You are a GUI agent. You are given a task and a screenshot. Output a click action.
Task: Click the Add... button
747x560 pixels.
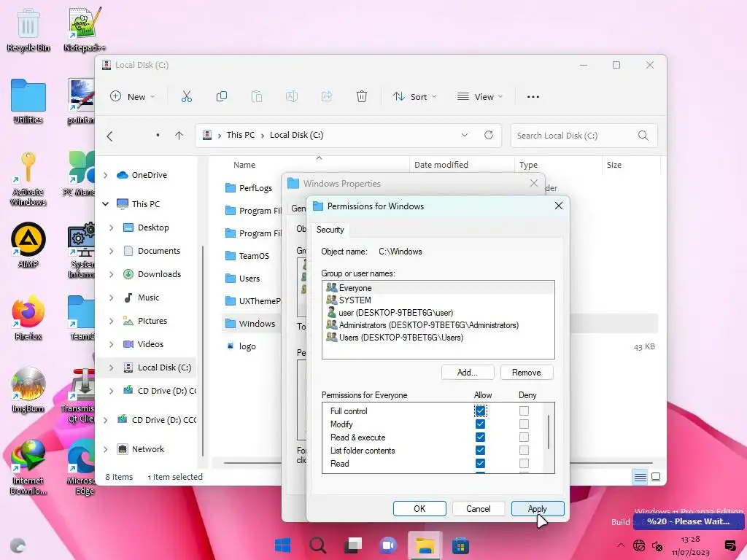468,373
